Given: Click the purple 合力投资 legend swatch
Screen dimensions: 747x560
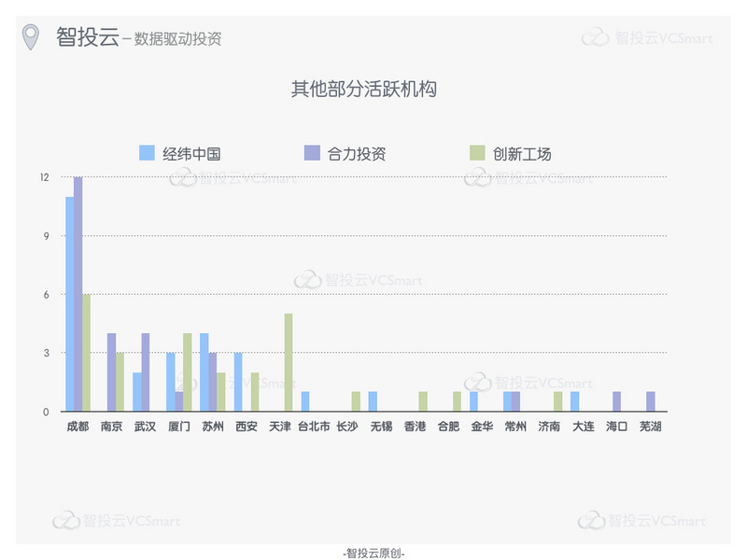Looking at the screenshot, I should 312,153.
